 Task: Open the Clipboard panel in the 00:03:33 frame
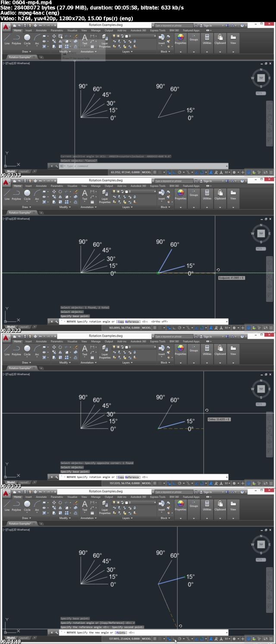(220, 350)
